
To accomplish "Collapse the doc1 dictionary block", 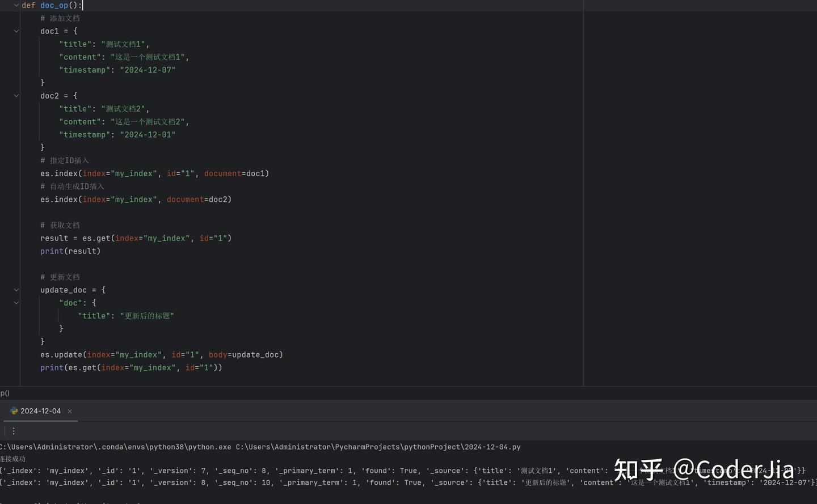I will click(16, 31).
